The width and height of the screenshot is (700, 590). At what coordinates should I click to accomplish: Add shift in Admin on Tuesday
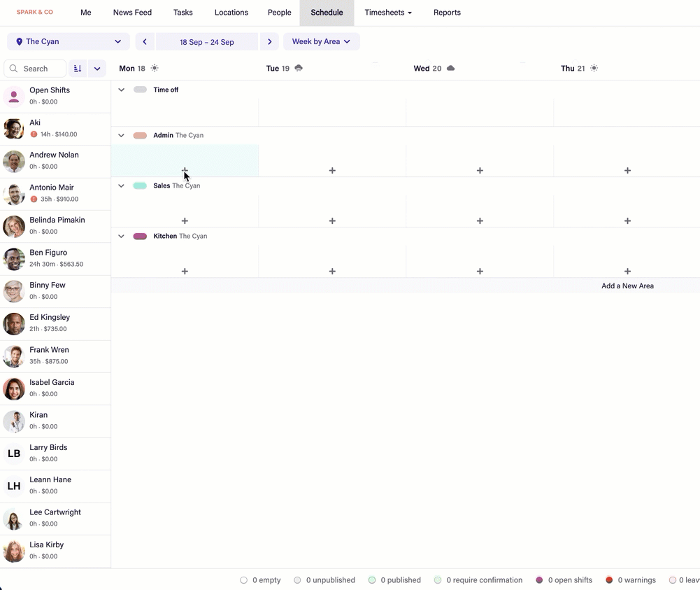[332, 170]
